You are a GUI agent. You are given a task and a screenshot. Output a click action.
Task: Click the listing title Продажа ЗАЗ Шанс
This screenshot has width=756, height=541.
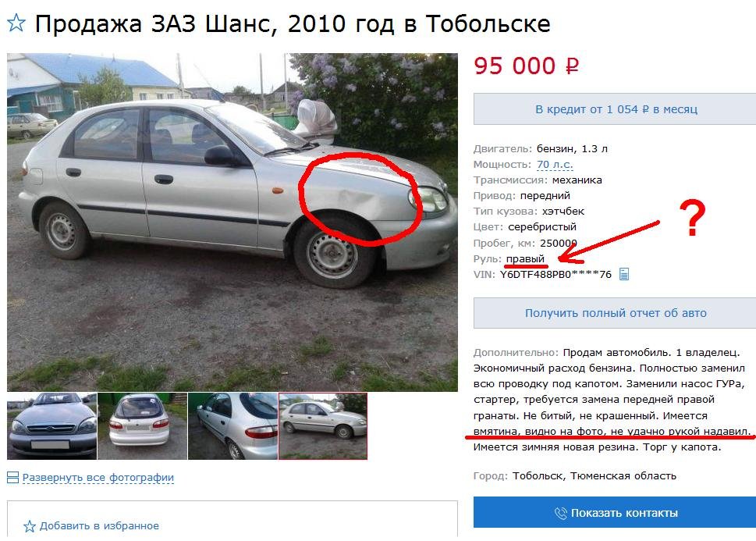click(292, 23)
